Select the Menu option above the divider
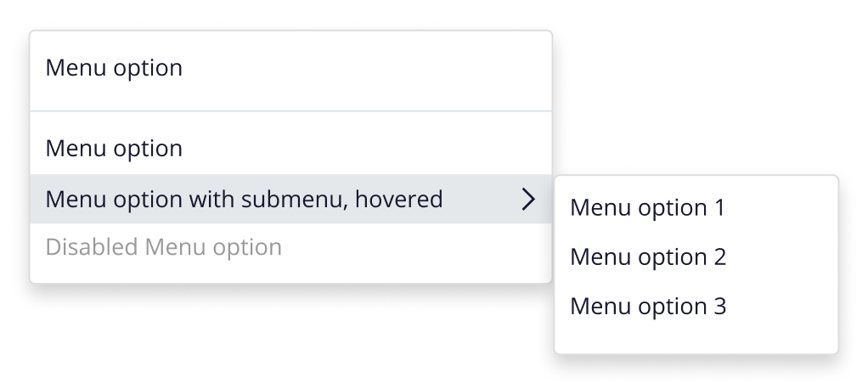Viewport: 868px width, 389px height. pos(114,68)
